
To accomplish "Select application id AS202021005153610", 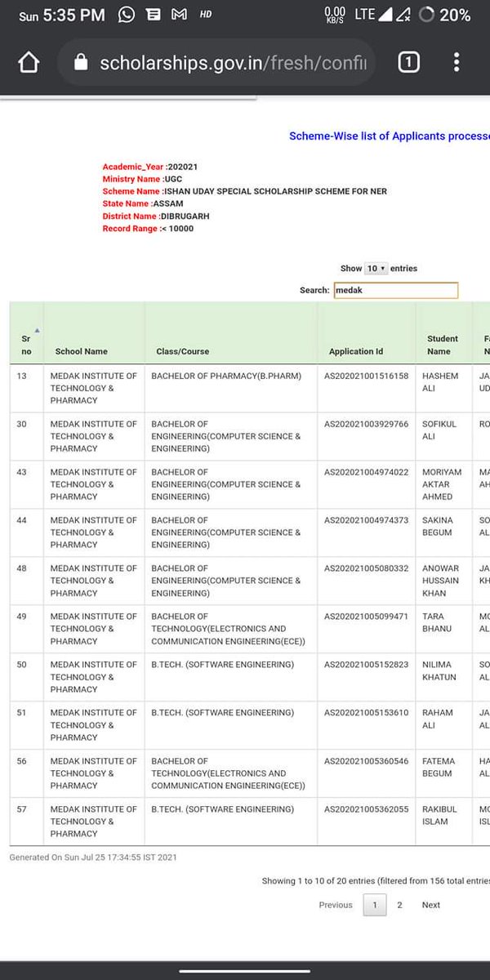I will (x=367, y=713).
